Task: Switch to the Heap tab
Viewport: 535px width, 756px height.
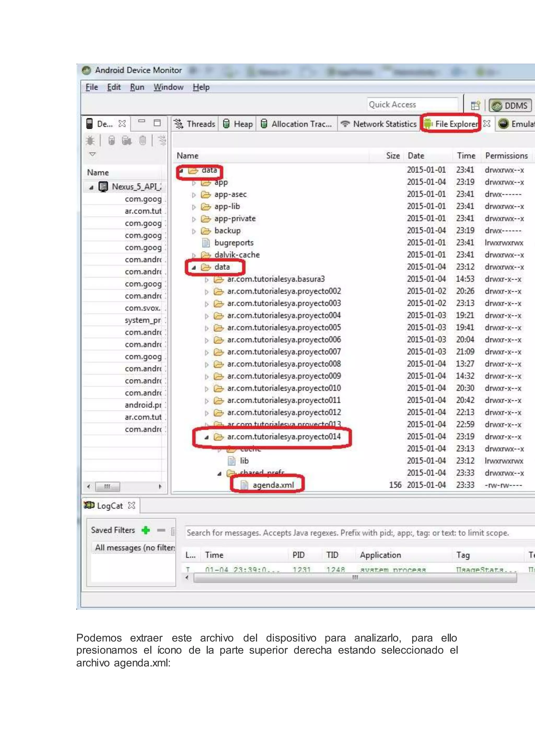Action: [237, 124]
